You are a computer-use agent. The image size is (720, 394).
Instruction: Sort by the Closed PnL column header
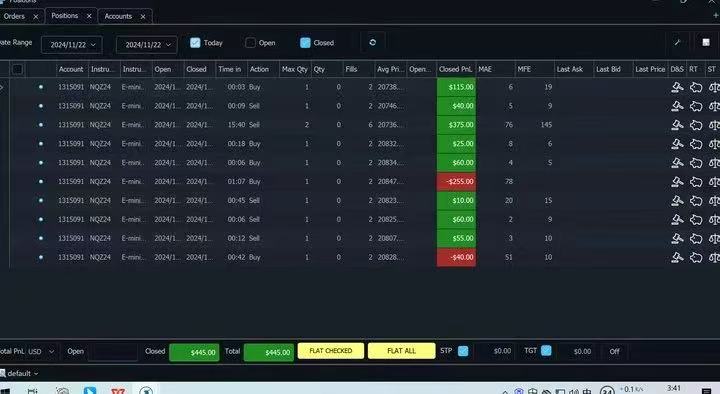click(455, 69)
